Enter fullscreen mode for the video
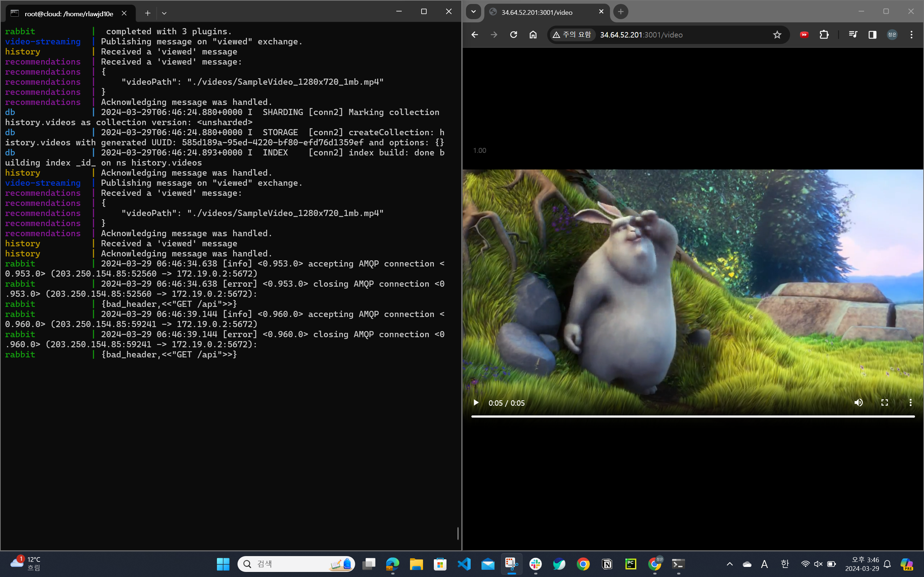The width and height of the screenshot is (924, 577). (884, 402)
